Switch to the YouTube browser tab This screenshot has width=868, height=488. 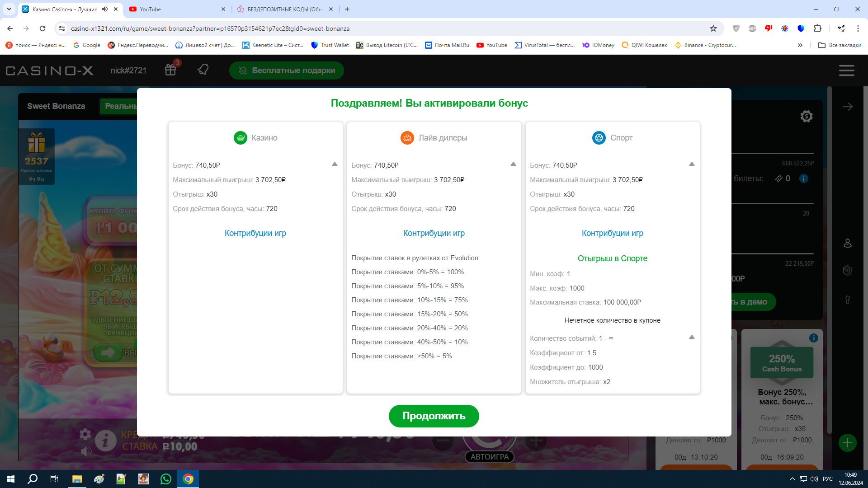click(176, 9)
